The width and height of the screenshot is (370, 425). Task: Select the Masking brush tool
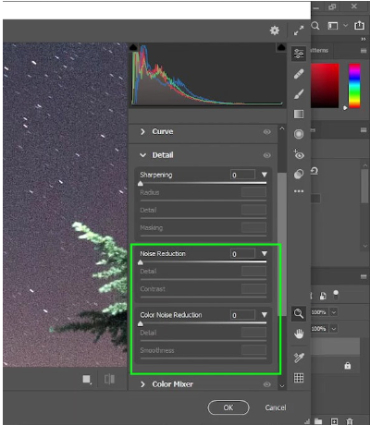(x=299, y=94)
